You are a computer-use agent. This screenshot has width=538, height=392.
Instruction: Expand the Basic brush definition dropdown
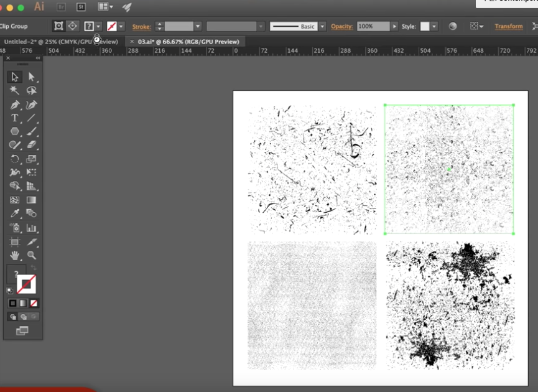pos(322,27)
